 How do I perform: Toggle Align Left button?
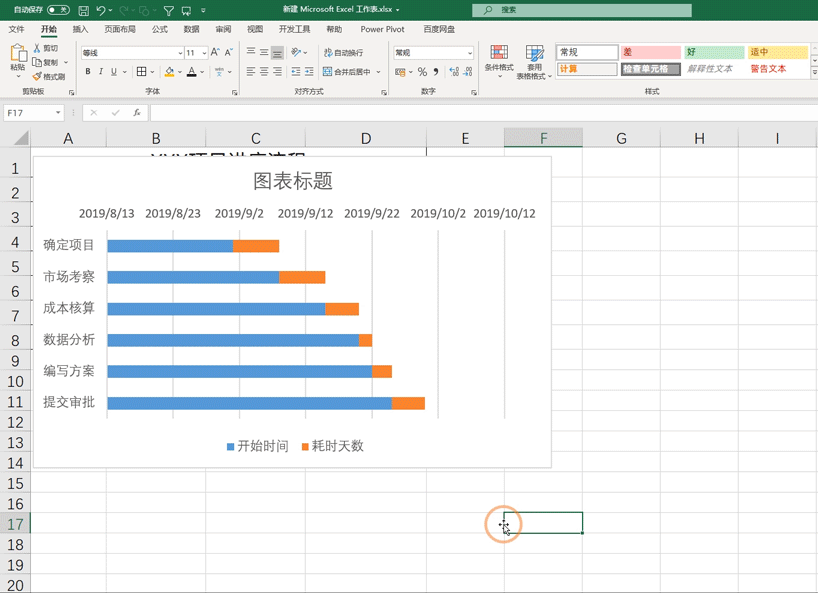point(251,71)
